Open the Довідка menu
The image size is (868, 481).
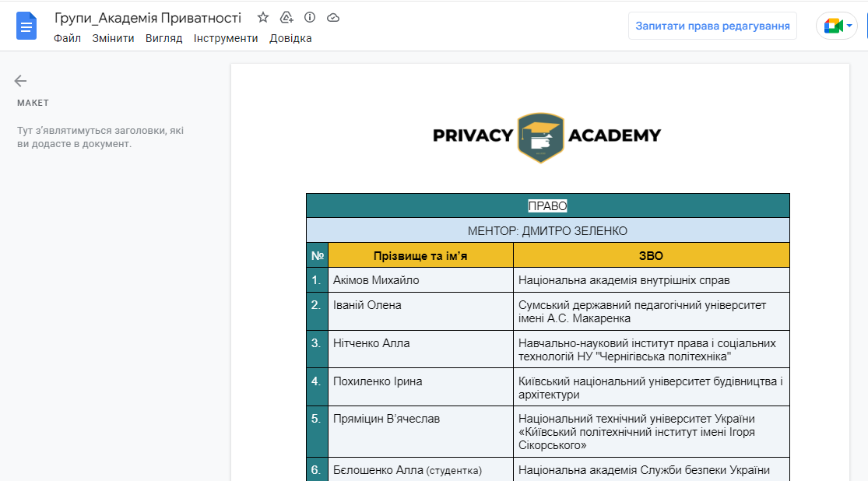pos(290,38)
